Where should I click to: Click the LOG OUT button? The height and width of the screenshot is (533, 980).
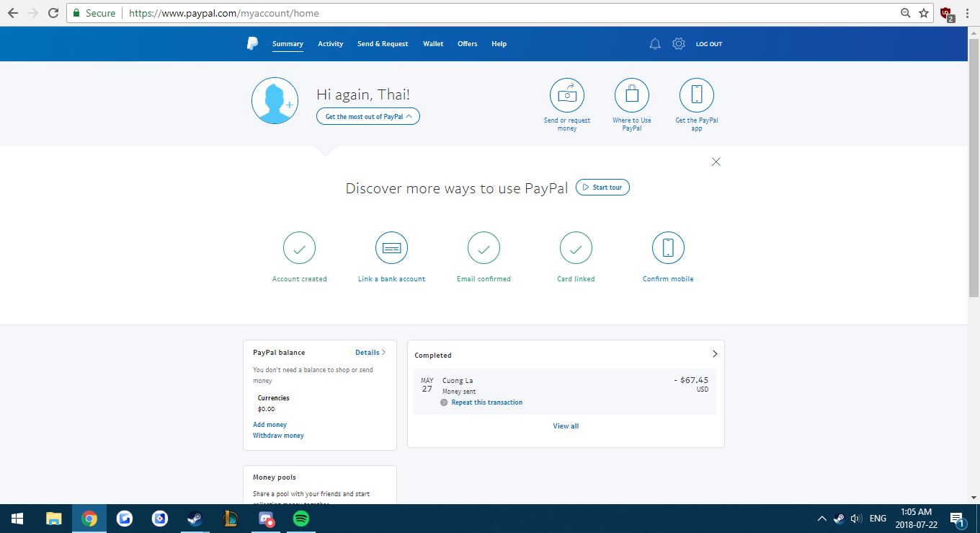(x=709, y=44)
